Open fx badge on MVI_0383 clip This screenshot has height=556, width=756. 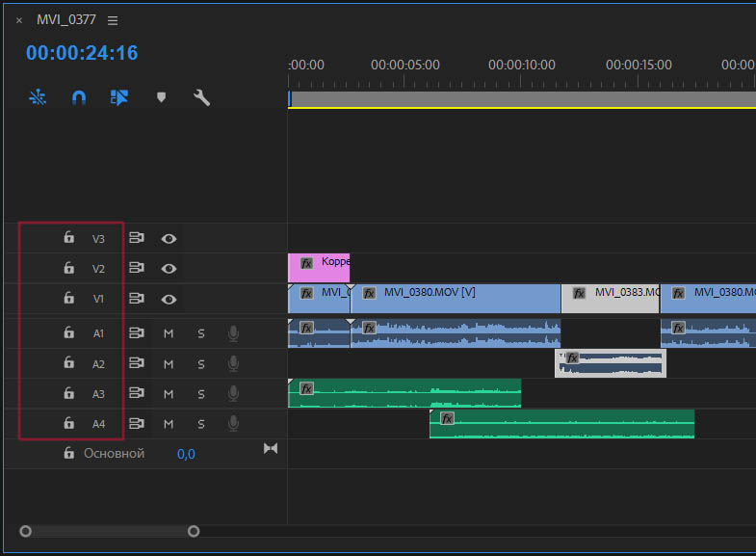579,293
